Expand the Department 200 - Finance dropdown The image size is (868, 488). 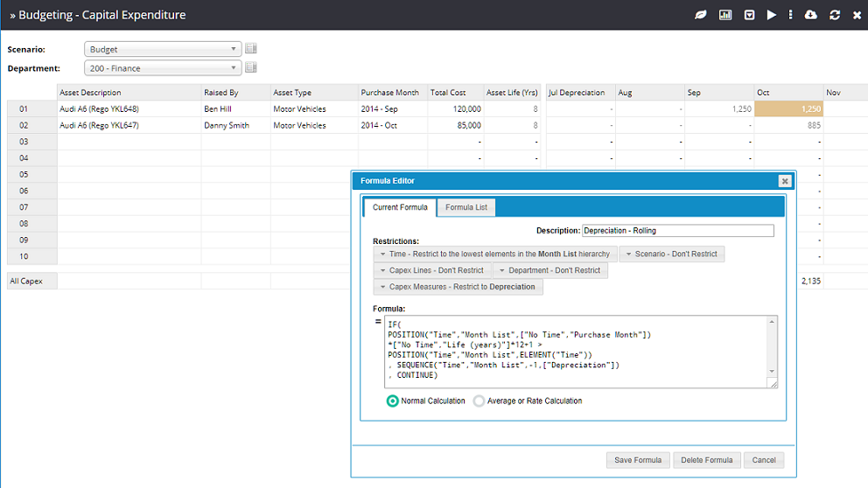pos(164,68)
